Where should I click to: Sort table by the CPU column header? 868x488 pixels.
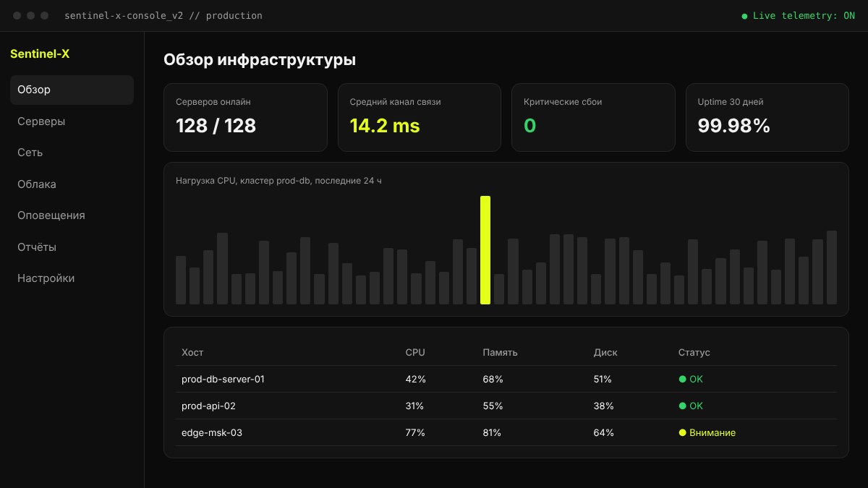coord(415,352)
